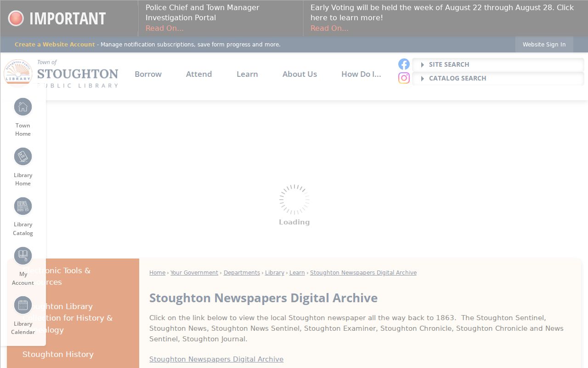Open the Learn menu
Screen dimensions: 588x368
pyautogui.click(x=247, y=74)
